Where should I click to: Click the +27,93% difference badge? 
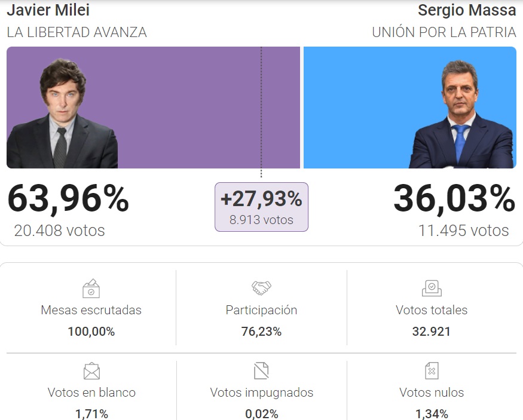tap(261, 207)
